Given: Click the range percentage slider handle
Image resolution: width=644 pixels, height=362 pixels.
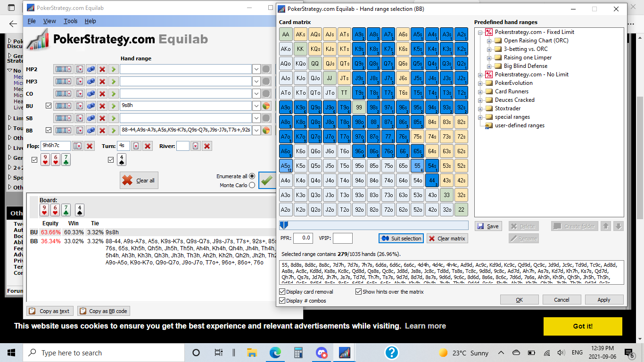Looking at the screenshot, I should 283,225.
